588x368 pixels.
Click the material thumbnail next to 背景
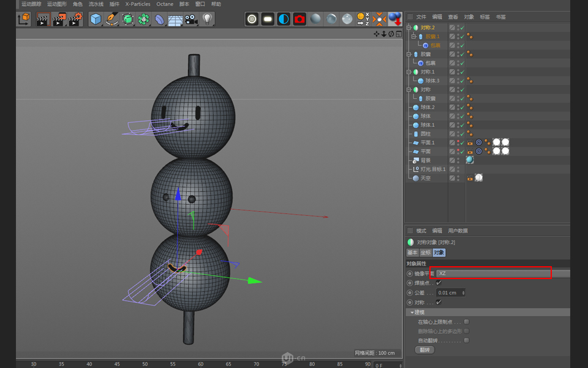coord(469,159)
